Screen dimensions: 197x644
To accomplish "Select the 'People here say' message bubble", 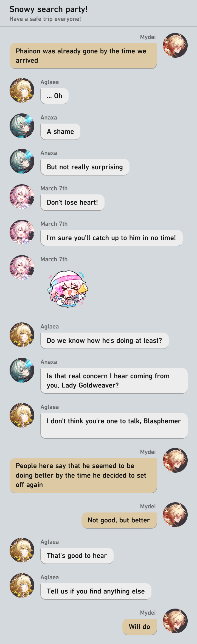I will point(83,475).
